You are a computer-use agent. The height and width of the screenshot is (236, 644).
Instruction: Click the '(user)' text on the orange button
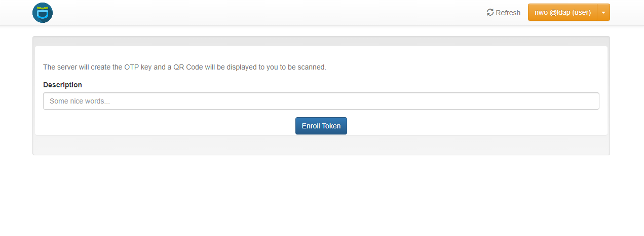pyautogui.click(x=580, y=13)
